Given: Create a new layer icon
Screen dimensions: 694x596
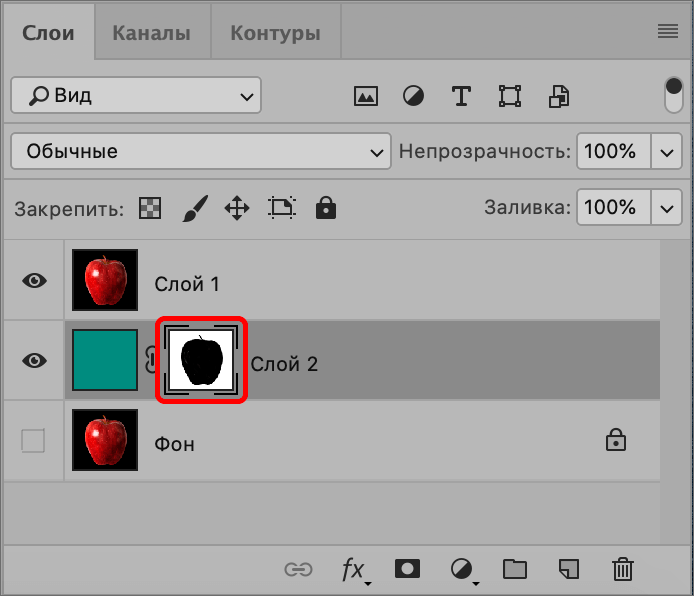Looking at the screenshot, I should pos(569,569).
